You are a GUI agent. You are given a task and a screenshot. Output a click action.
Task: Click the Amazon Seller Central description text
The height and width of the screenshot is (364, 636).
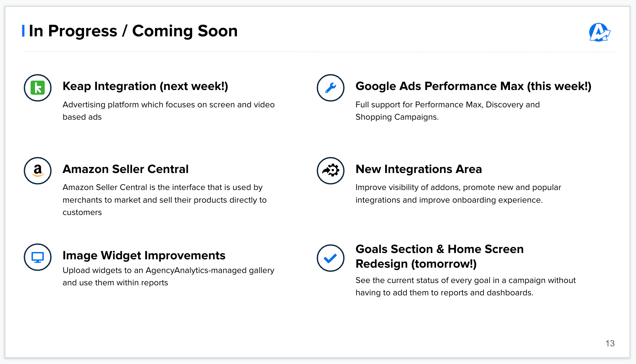[165, 200]
